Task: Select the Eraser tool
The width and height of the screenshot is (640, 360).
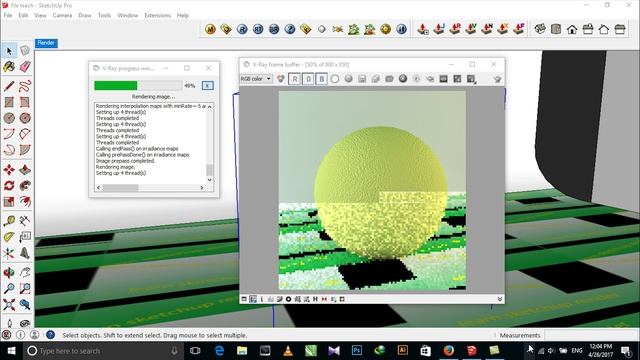Action: tap(25, 67)
